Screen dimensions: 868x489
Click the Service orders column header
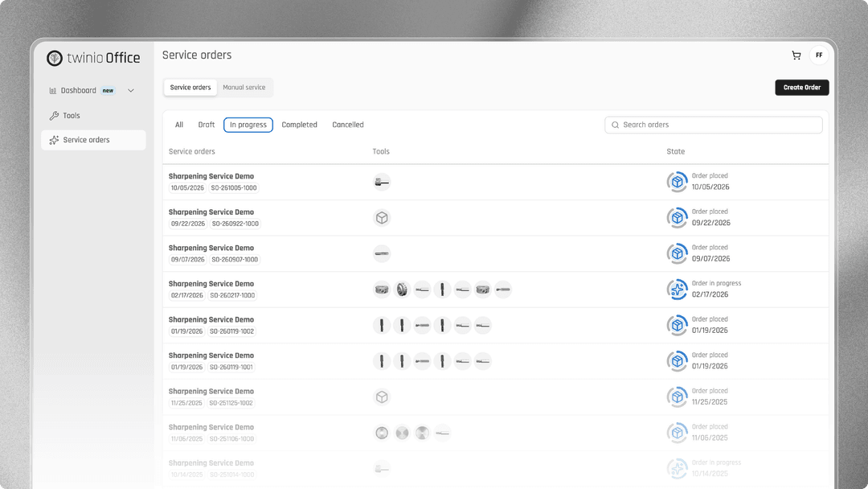pos(191,152)
